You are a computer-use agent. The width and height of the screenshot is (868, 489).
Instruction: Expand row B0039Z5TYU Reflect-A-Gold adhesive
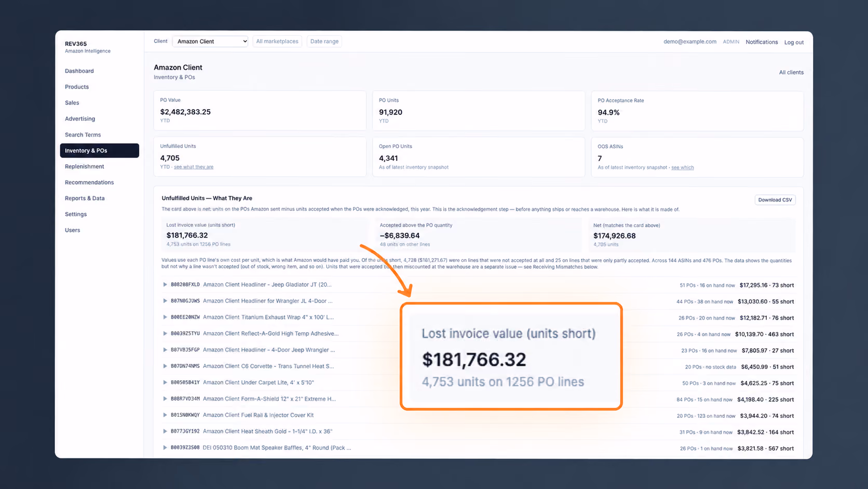point(165,334)
